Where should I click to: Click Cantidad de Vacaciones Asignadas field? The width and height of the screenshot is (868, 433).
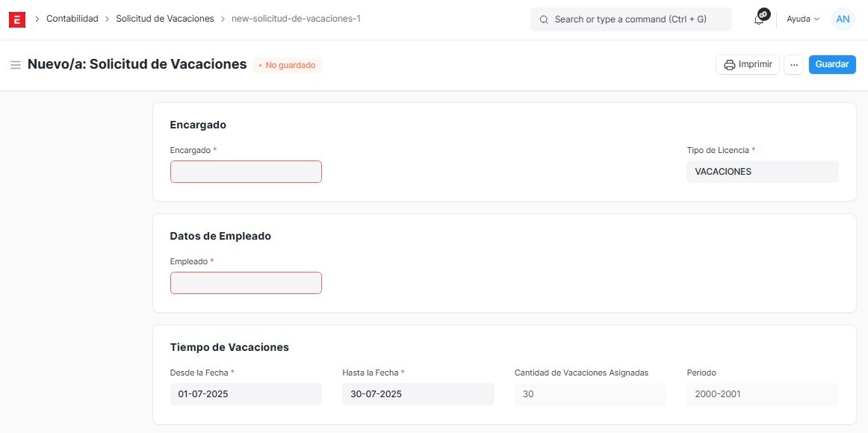(x=589, y=394)
